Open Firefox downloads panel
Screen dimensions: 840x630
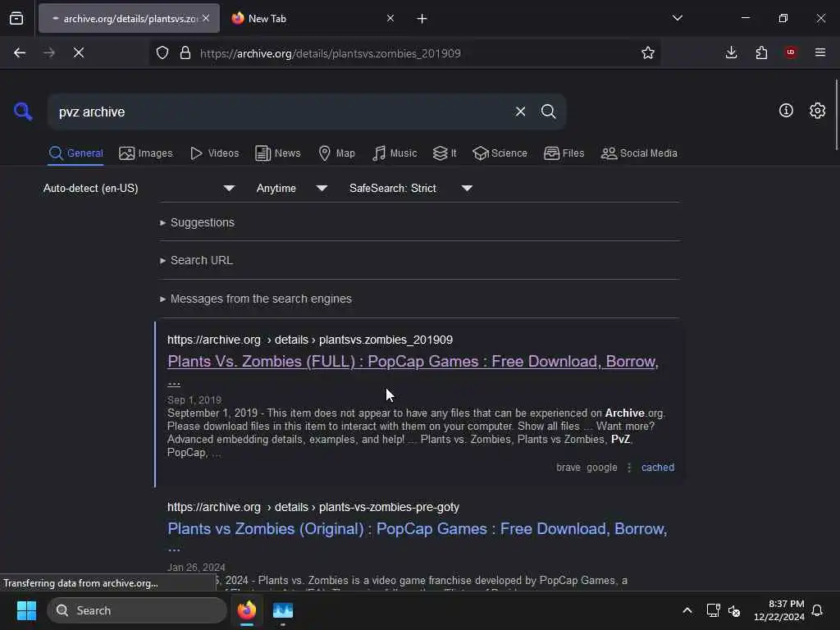[x=731, y=52]
